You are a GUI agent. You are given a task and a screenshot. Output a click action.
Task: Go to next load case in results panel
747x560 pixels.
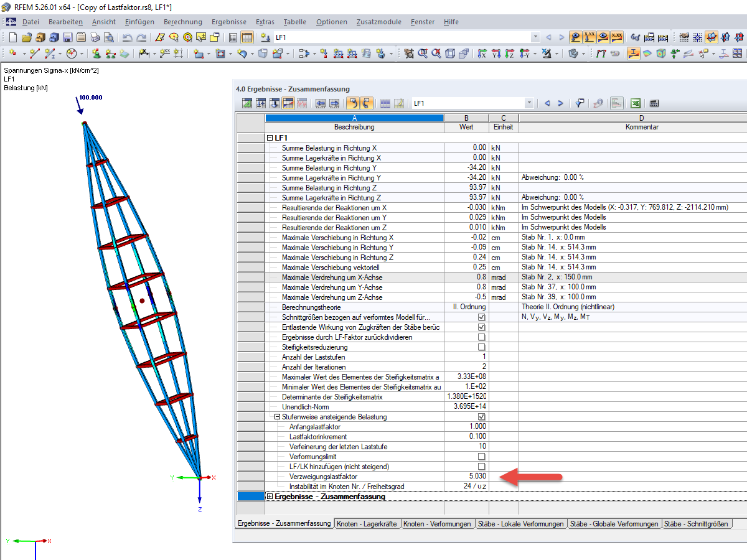pyautogui.click(x=560, y=103)
